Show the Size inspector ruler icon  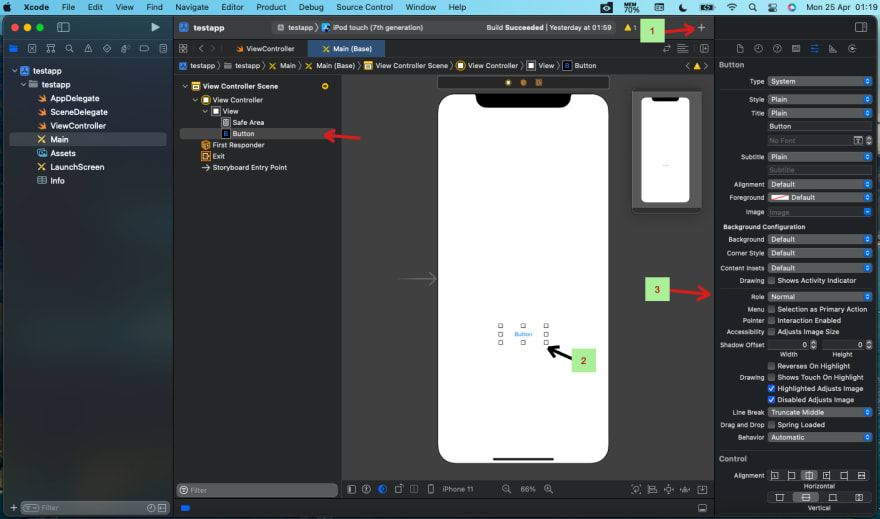tap(833, 49)
